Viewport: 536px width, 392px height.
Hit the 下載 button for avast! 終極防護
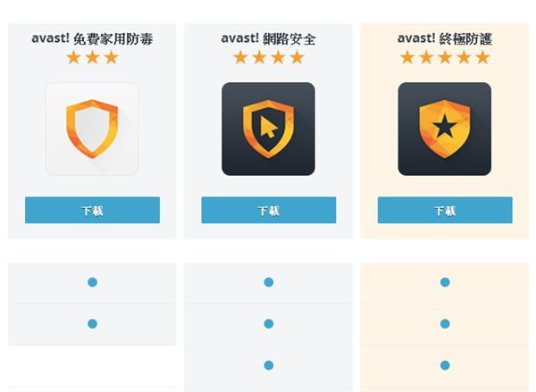pos(445,210)
